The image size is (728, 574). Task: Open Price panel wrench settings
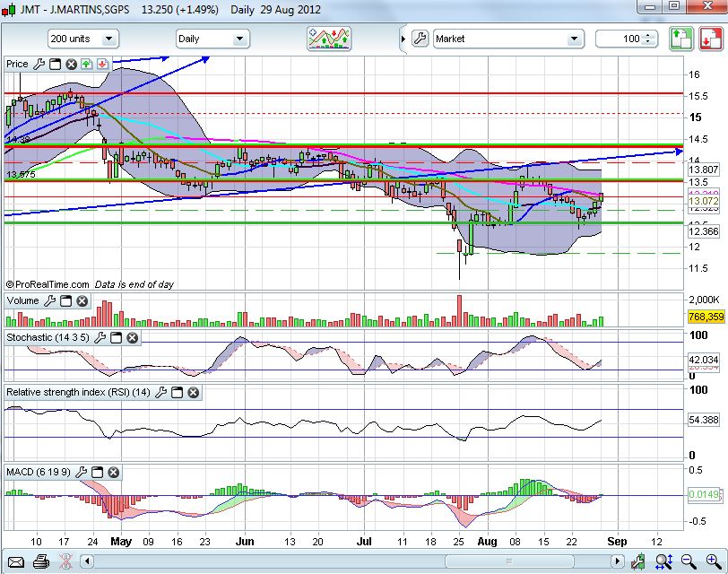coord(39,64)
